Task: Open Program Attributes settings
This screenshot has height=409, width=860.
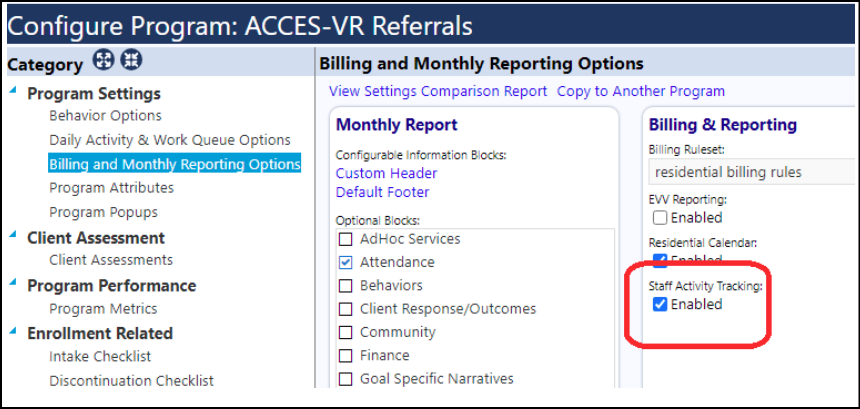Action: pyautogui.click(x=111, y=188)
